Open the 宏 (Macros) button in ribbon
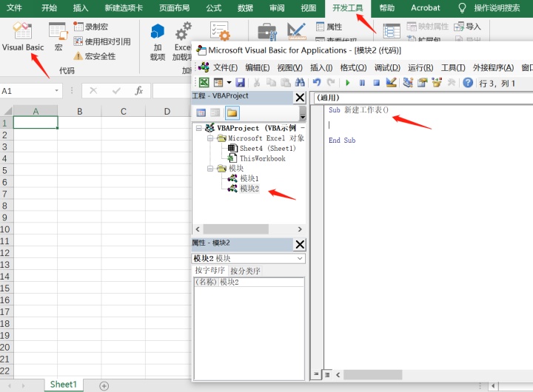 pyautogui.click(x=58, y=36)
